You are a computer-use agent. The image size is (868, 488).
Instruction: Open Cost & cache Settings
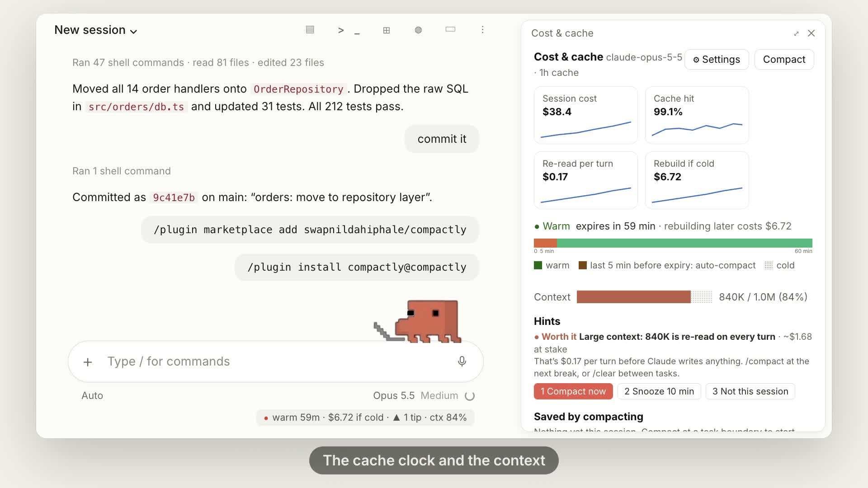717,60
